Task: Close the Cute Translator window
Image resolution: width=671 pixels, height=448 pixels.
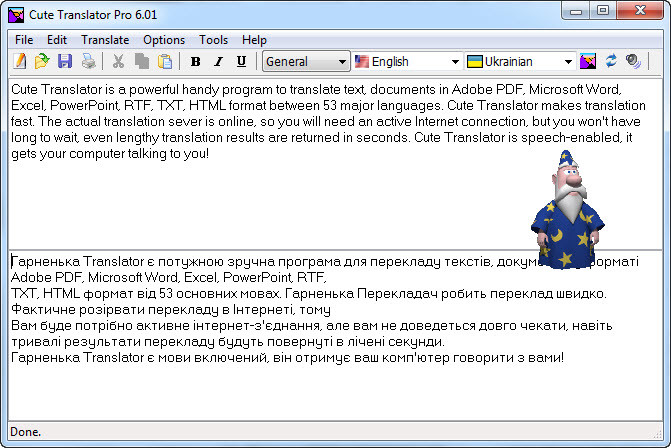Action: pos(640,11)
